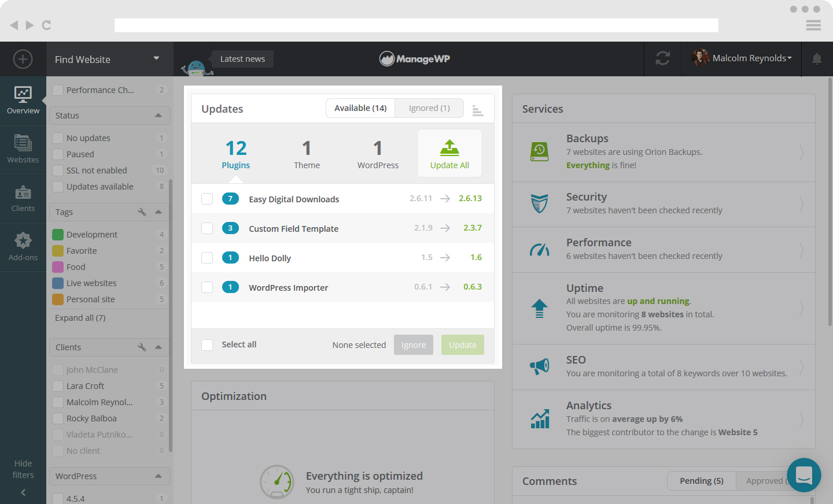Click the Tags wrench edit icon

[x=142, y=212]
